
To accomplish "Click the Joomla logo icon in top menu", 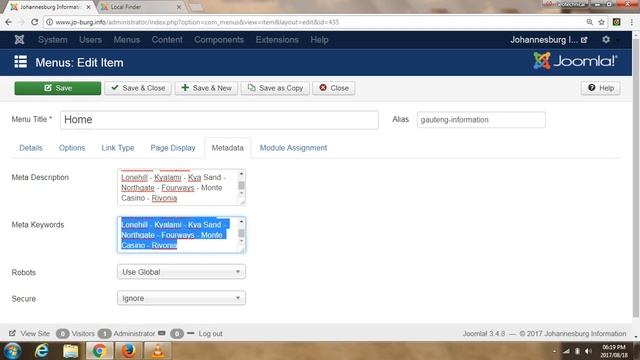I will click(19, 40).
